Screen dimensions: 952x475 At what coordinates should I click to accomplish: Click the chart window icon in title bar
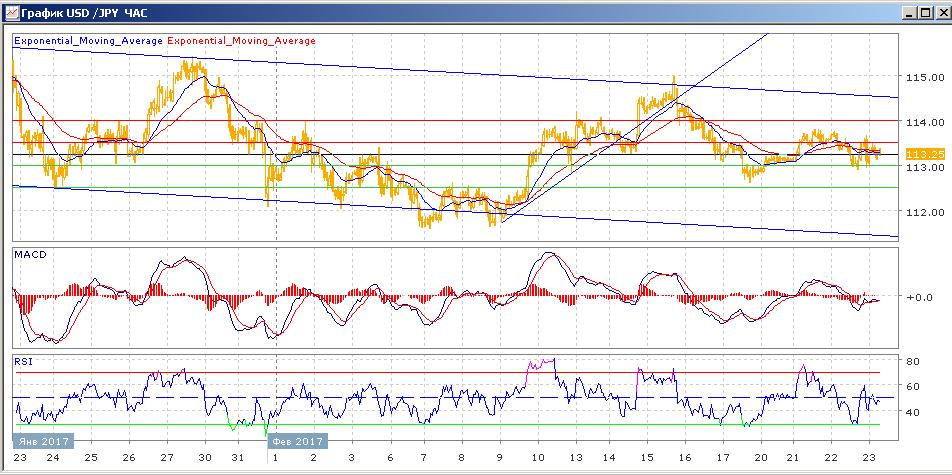tap(11, 14)
